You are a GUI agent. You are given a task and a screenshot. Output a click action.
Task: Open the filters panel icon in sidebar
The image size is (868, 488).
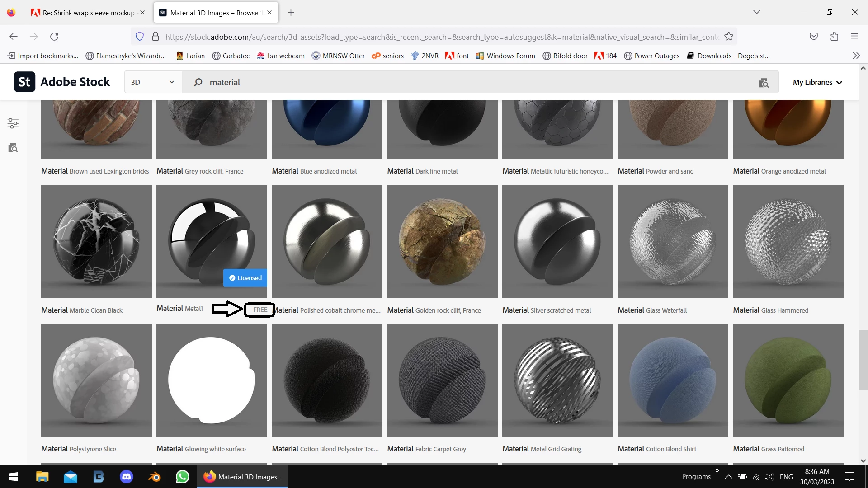[13, 123]
